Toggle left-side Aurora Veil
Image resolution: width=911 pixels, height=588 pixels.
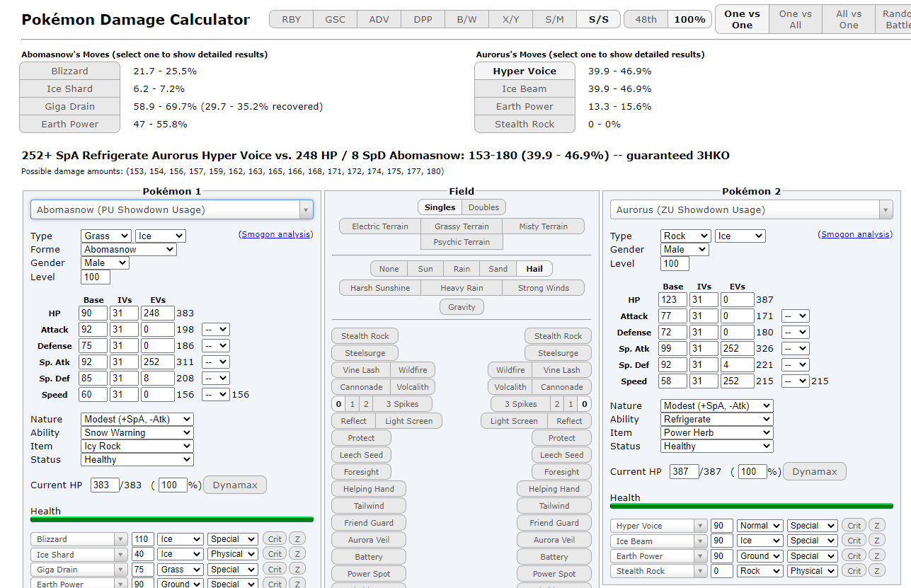click(369, 540)
